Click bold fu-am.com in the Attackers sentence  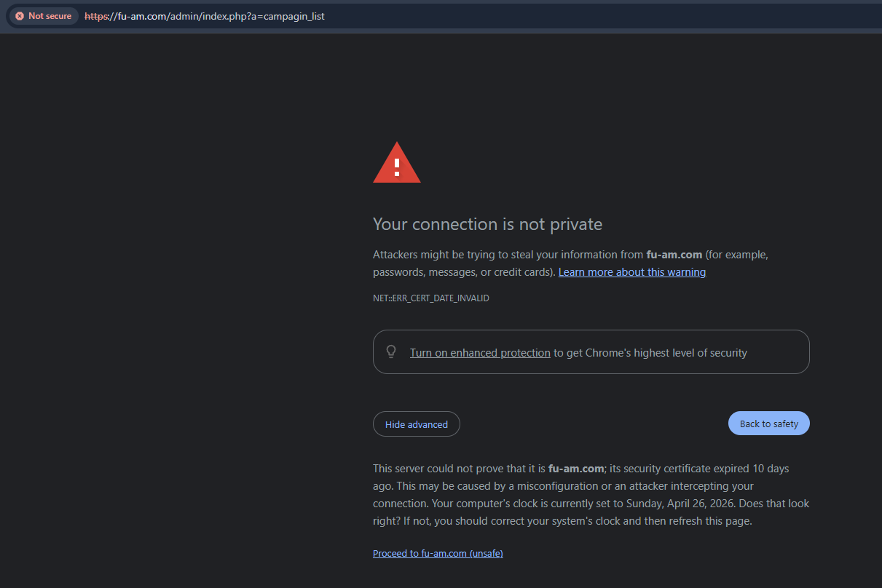pos(674,255)
